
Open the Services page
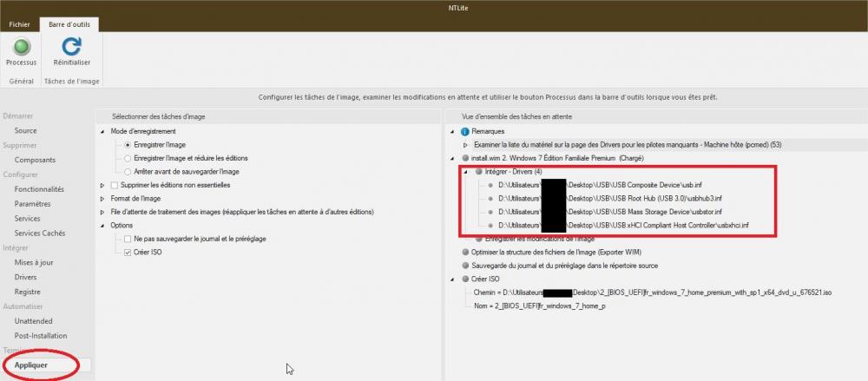pos(27,218)
